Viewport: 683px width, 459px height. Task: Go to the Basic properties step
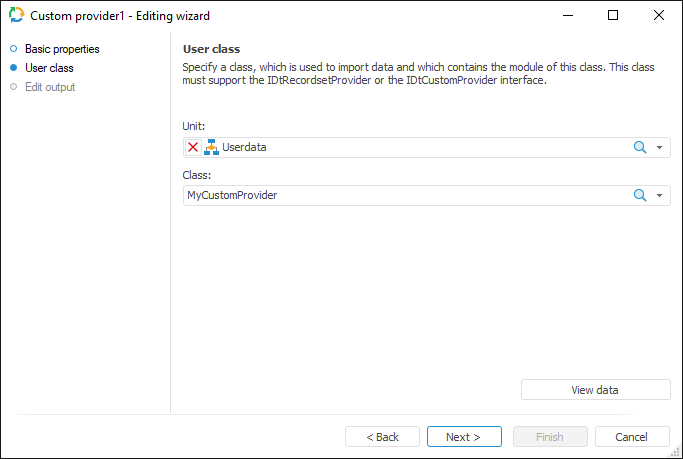(x=61, y=49)
